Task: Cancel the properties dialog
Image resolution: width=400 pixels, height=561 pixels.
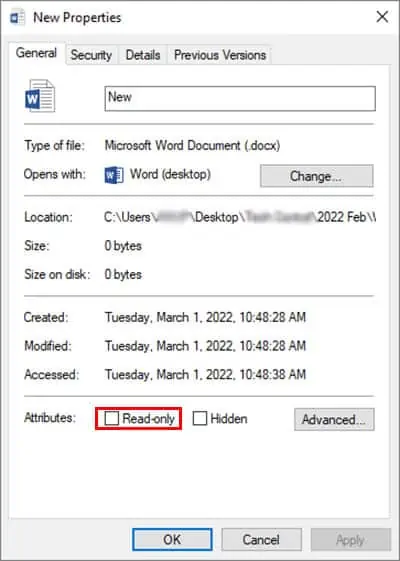Action: [x=261, y=540]
